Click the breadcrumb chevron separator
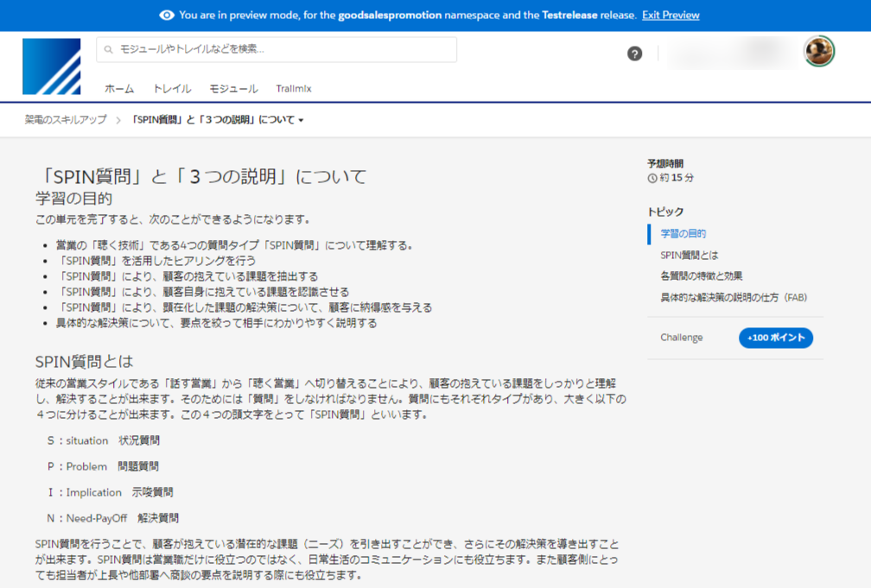Viewport: 871px width, 588px height. [x=118, y=120]
